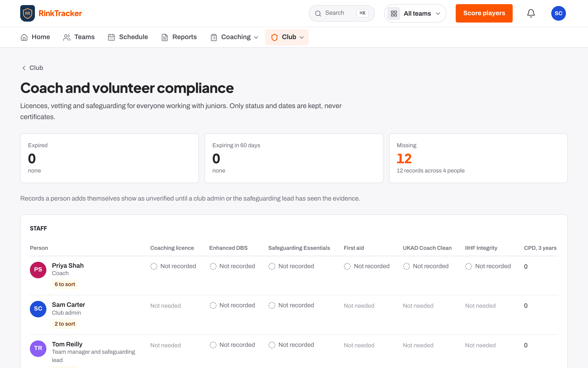Click Priya Shah's Enhanced DBS Not recorded
The image size is (588, 368).
tap(232, 266)
